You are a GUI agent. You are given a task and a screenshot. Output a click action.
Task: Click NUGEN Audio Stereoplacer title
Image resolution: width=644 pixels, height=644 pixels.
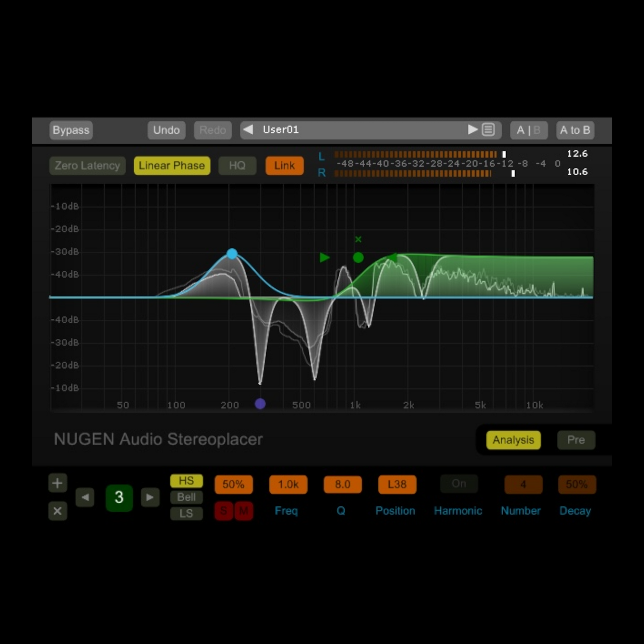(x=158, y=439)
